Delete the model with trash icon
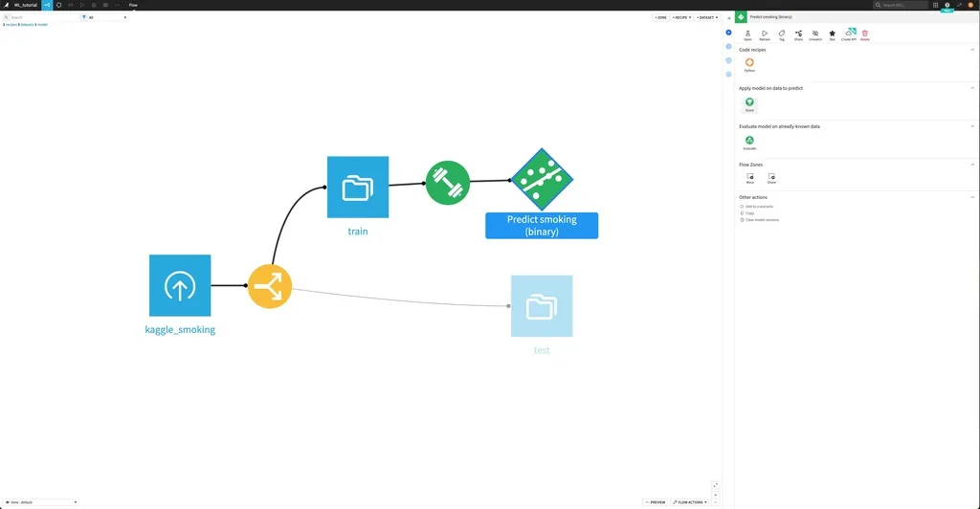Screen dimensions: 980x509 click(865, 35)
